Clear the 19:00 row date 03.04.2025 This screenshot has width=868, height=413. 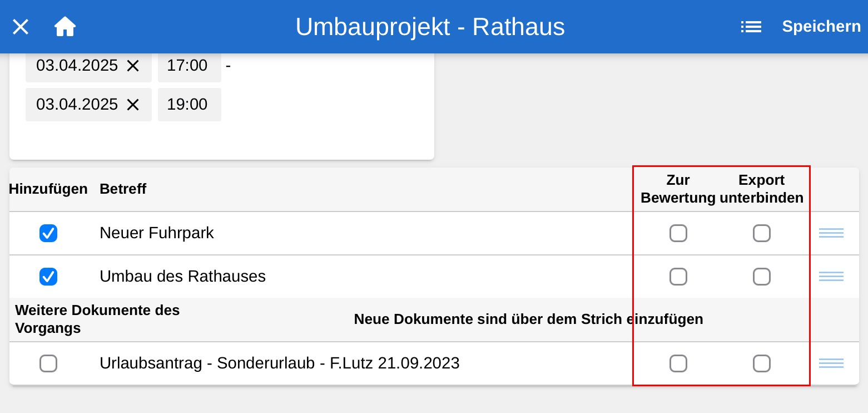133,105
